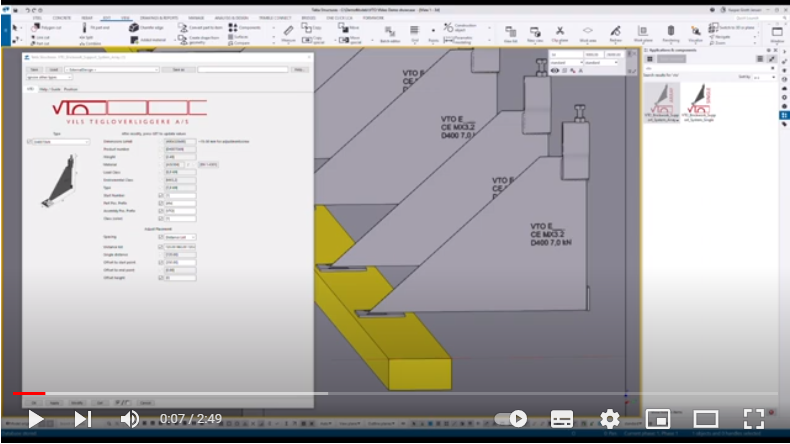
Task: Click the Move tool in ribbon
Action: (x=349, y=27)
